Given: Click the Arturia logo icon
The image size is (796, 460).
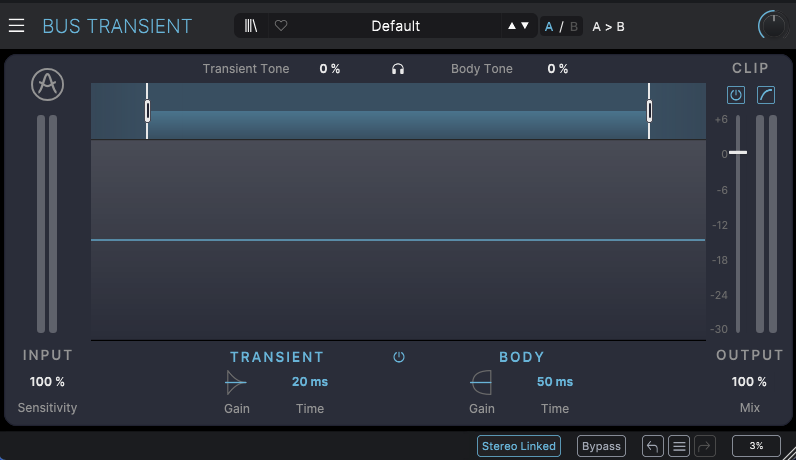Looking at the screenshot, I should tap(47, 85).
